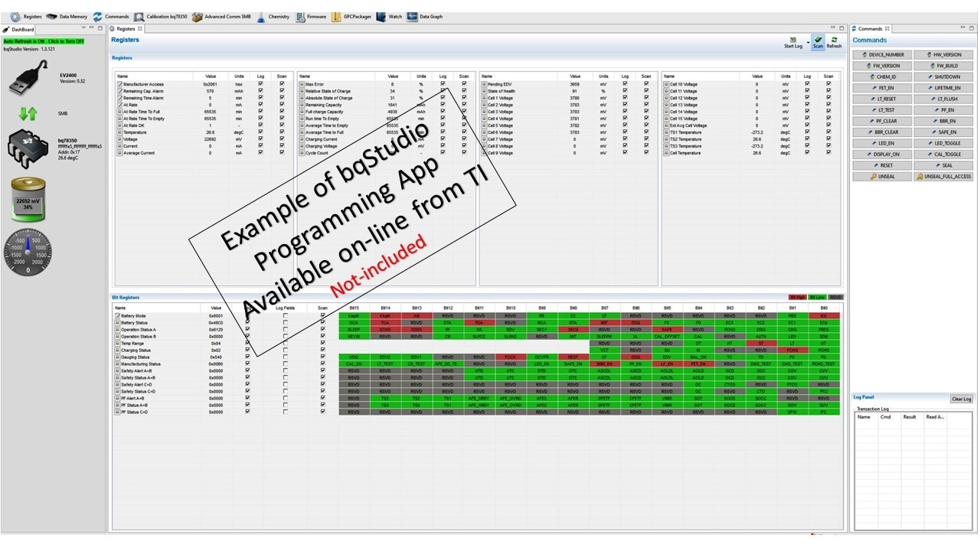The image size is (980, 551).
Task: Send the RESET command
Action: pyautogui.click(x=883, y=165)
